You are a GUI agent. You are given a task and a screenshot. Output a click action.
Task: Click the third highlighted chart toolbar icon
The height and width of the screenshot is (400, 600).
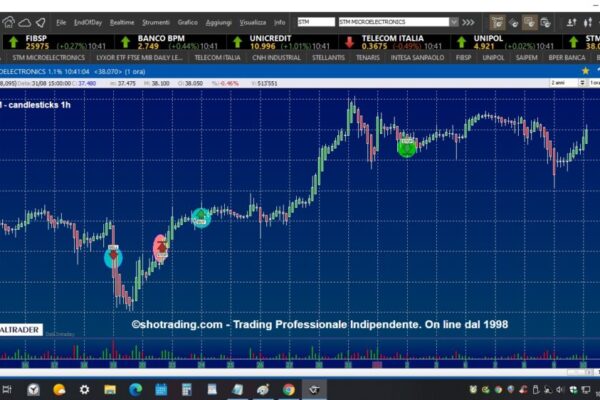(x=530, y=23)
